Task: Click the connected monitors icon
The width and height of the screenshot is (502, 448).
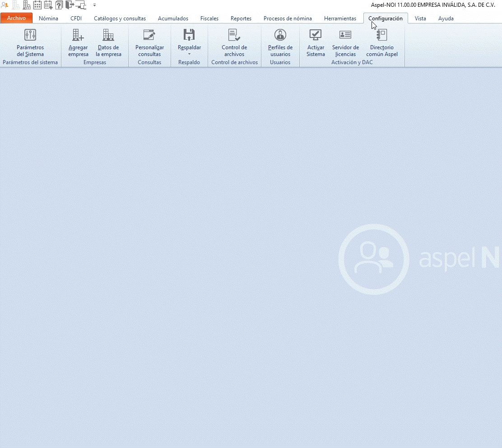Action: tap(81, 5)
